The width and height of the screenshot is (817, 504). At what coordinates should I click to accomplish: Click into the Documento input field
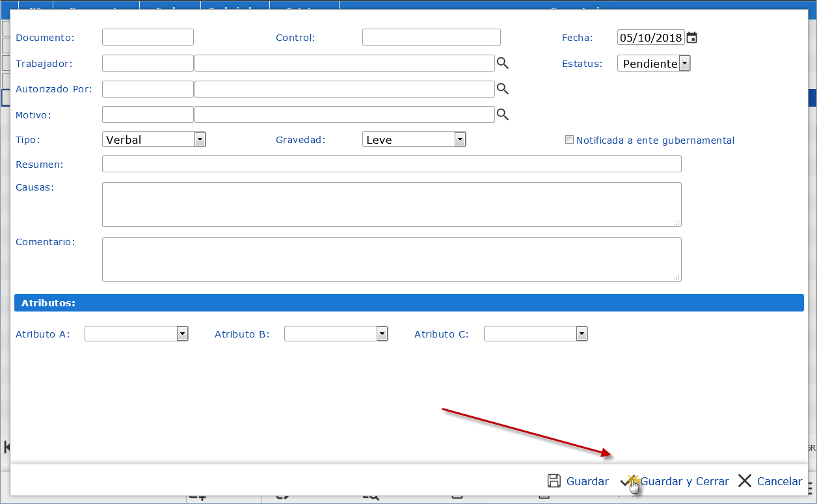point(148,38)
